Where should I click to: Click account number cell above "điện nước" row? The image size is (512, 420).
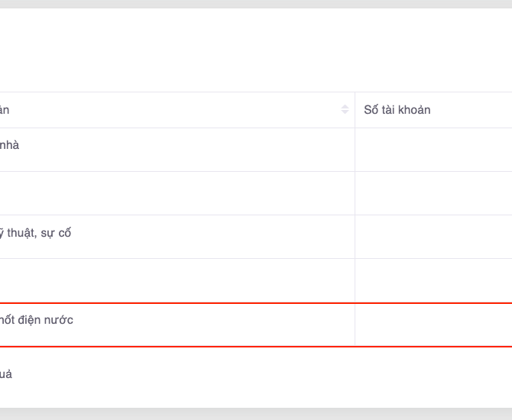click(x=433, y=280)
